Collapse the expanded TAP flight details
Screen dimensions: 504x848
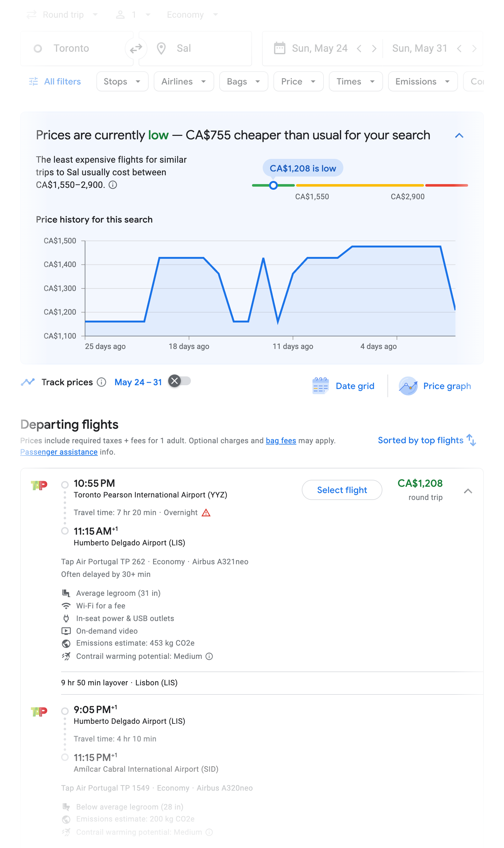click(468, 491)
